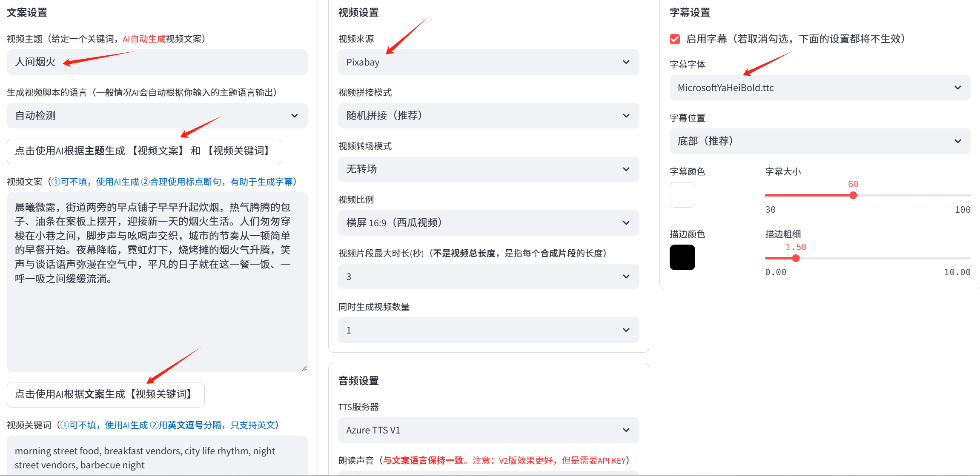980x476 pixels.
Task: Open the 视频转场模式 无转场 dropdown
Action: pyautogui.click(x=488, y=169)
